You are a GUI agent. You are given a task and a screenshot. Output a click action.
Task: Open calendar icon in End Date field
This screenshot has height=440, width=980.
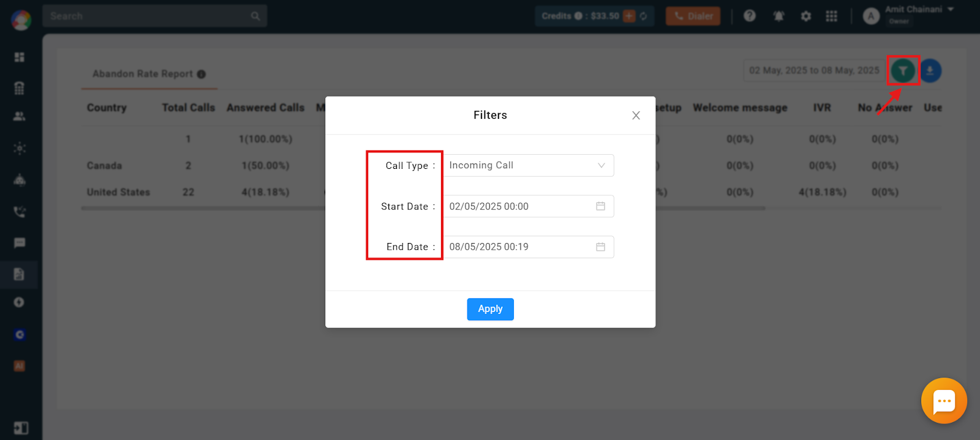(x=600, y=247)
